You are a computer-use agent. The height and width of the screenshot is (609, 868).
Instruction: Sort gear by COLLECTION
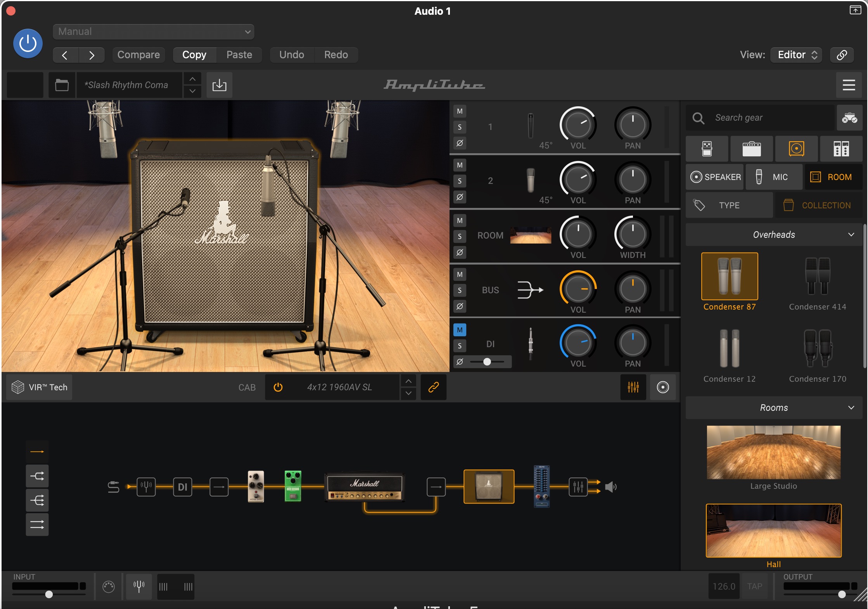819,205
